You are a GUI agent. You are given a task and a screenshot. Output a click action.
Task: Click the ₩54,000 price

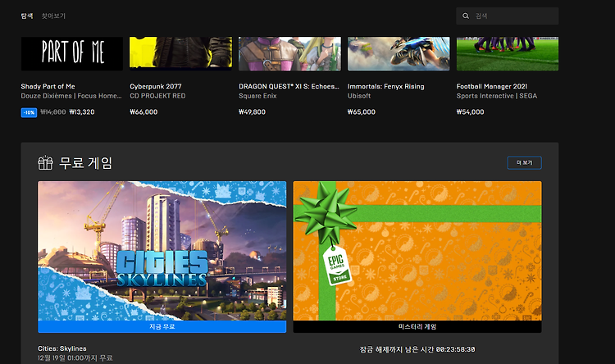click(471, 112)
